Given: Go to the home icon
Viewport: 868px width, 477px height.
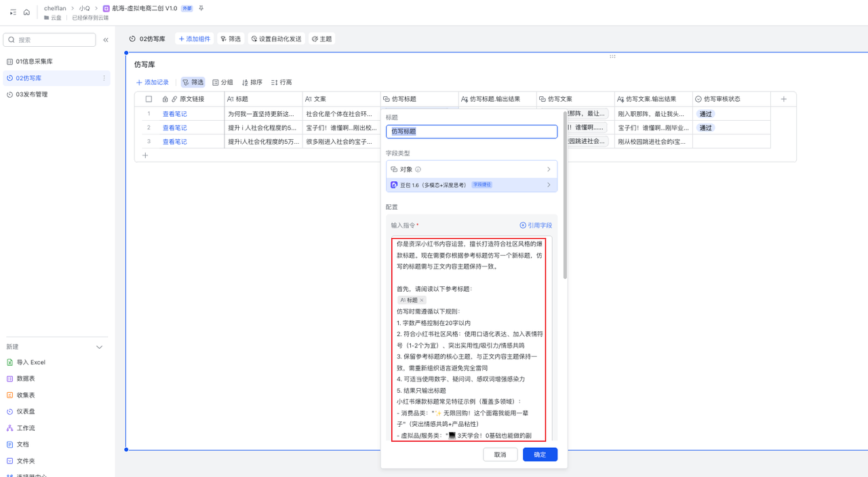Looking at the screenshot, I should pyautogui.click(x=26, y=12).
